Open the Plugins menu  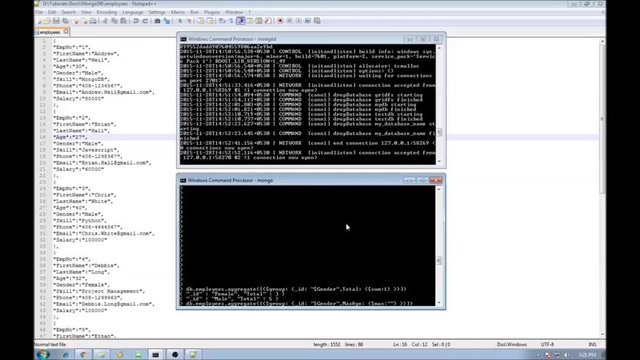click(x=212, y=12)
